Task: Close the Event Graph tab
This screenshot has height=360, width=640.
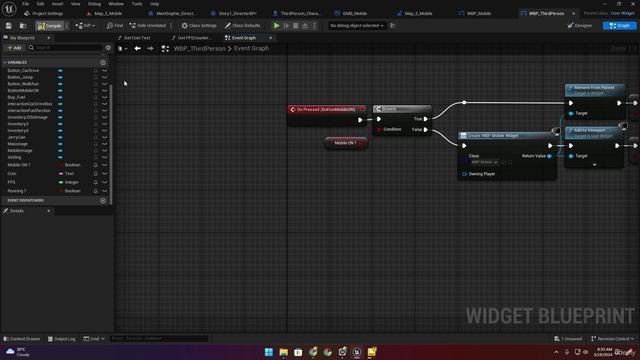Action: click(270, 38)
